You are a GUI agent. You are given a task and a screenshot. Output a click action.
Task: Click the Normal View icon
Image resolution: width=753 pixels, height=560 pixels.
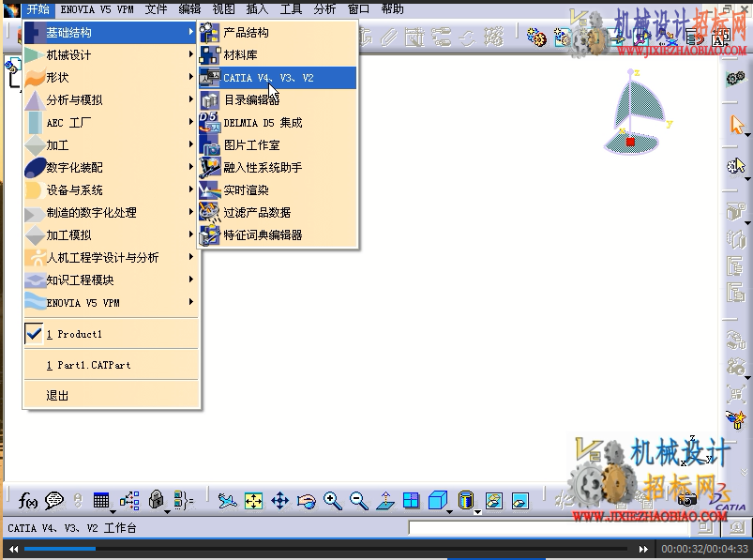tap(385, 501)
